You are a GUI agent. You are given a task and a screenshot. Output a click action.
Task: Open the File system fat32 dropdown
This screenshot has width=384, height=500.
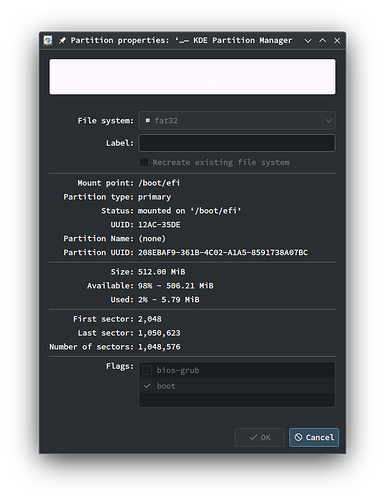tap(237, 120)
